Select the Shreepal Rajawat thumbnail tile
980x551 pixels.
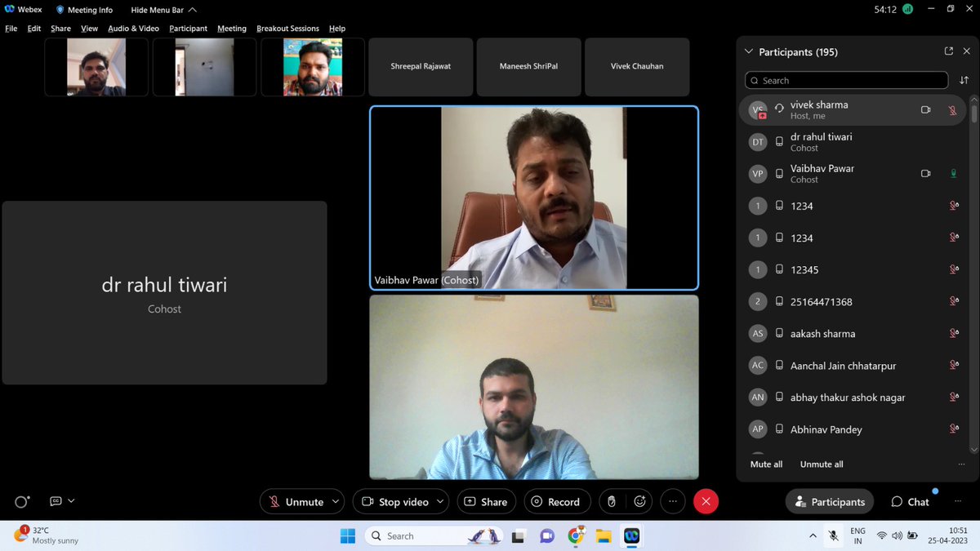point(421,66)
